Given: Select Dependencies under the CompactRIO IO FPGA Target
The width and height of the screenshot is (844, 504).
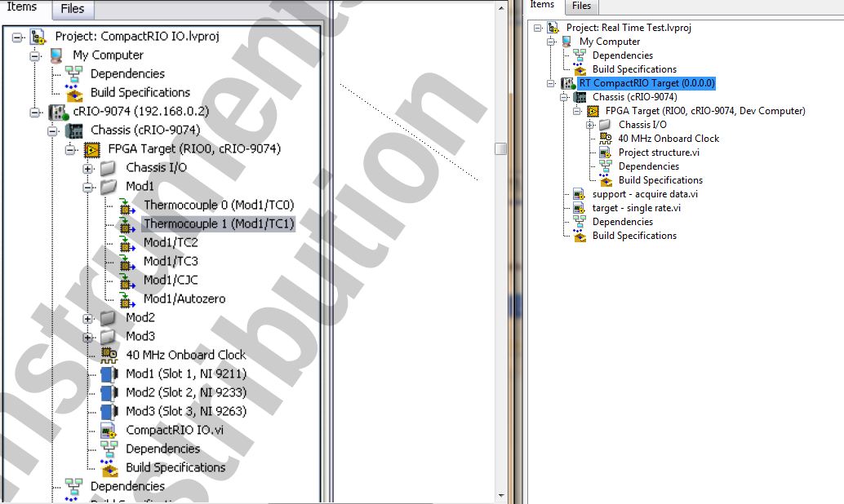Looking at the screenshot, I should click(163, 449).
